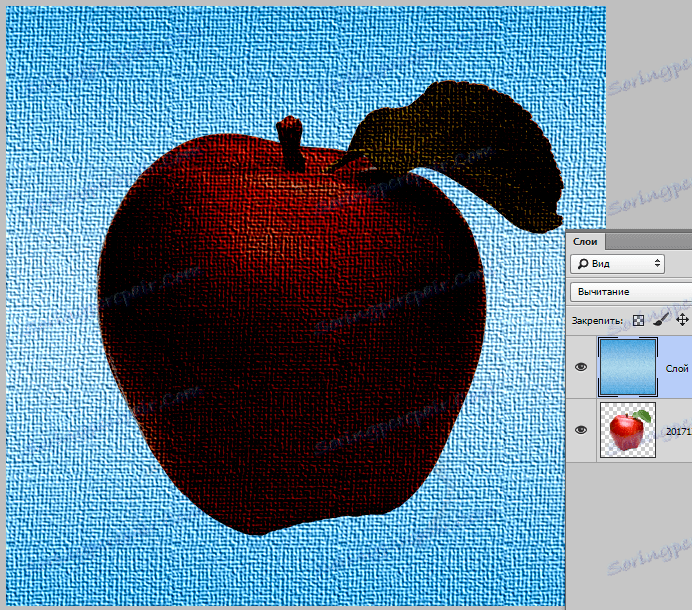Open the Вид layer filter dropdown
The image size is (692, 610).
tap(617, 264)
